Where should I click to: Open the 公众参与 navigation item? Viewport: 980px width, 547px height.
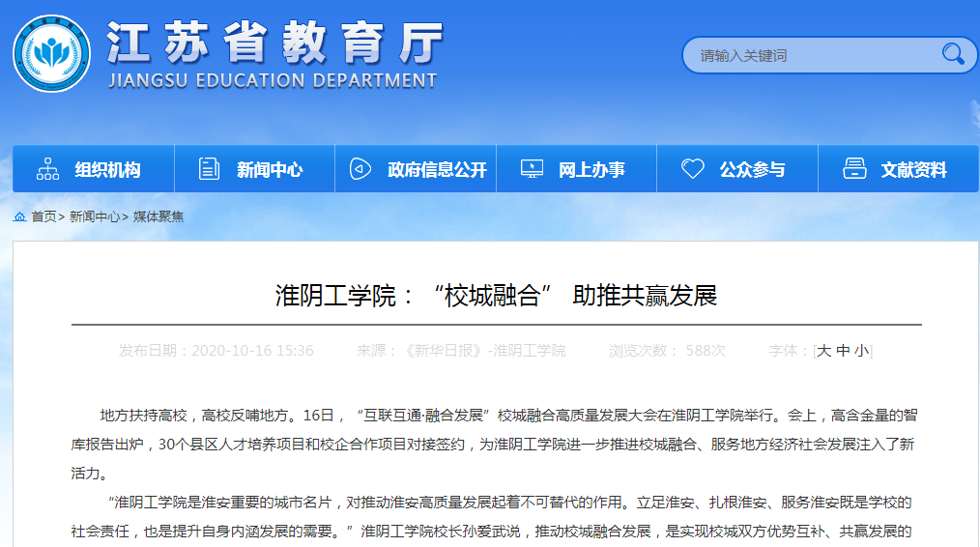tap(752, 170)
